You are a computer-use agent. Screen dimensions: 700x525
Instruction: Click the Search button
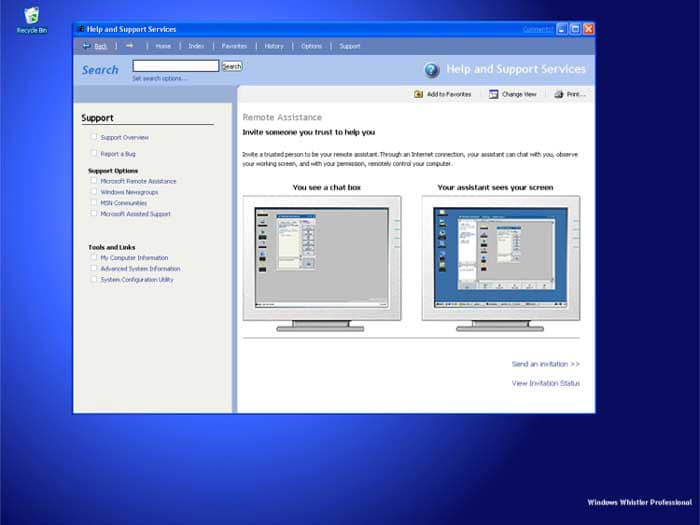[232, 66]
